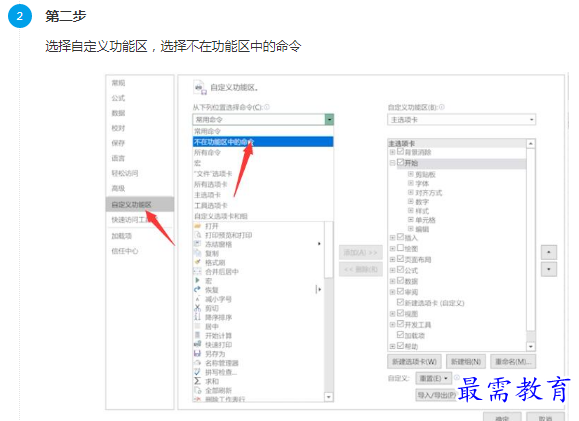The image size is (579, 421).
Task: Collapse the 开始 tree node
Action: pyautogui.click(x=392, y=163)
